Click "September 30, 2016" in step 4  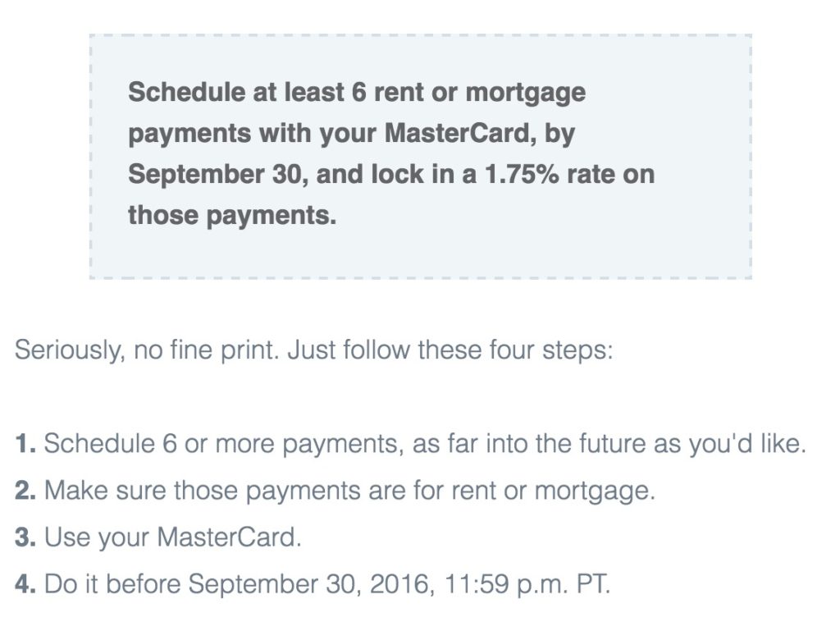tap(311, 584)
